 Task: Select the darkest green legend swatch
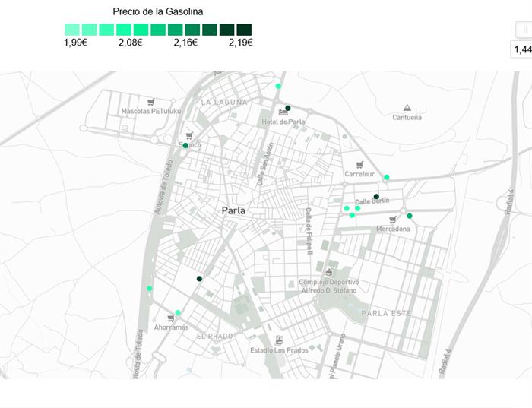(x=244, y=30)
